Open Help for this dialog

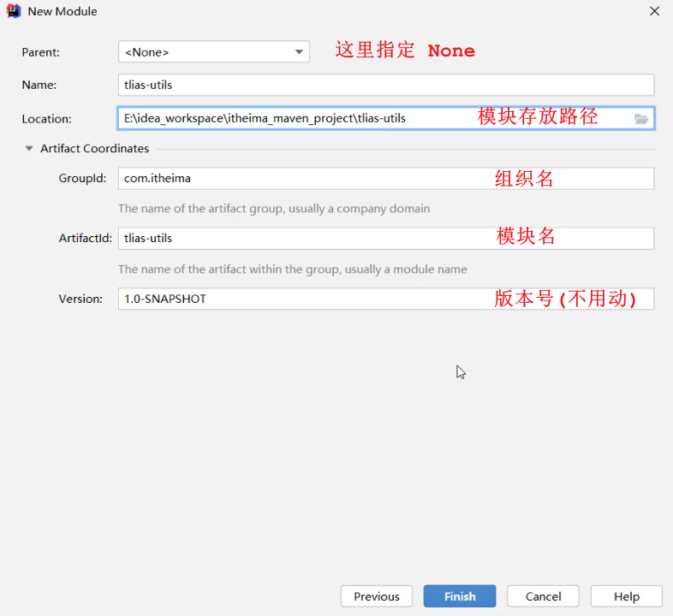[626, 596]
